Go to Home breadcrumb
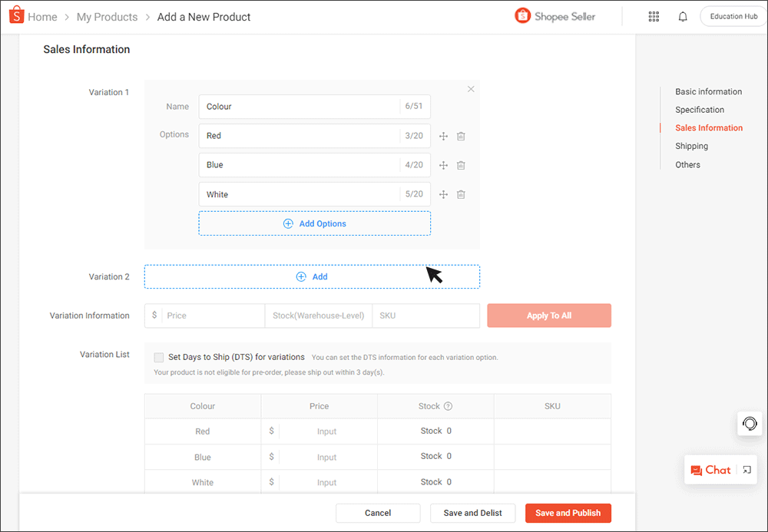Image resolution: width=768 pixels, height=532 pixels. (42, 17)
